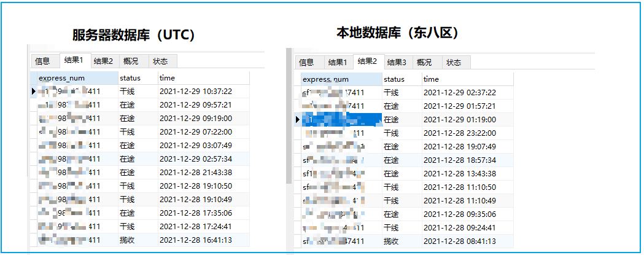Image resolution: width=644 pixels, height=255 pixels.
Task: Select cell 2021-12-29 07:22:00
Action: click(204, 132)
